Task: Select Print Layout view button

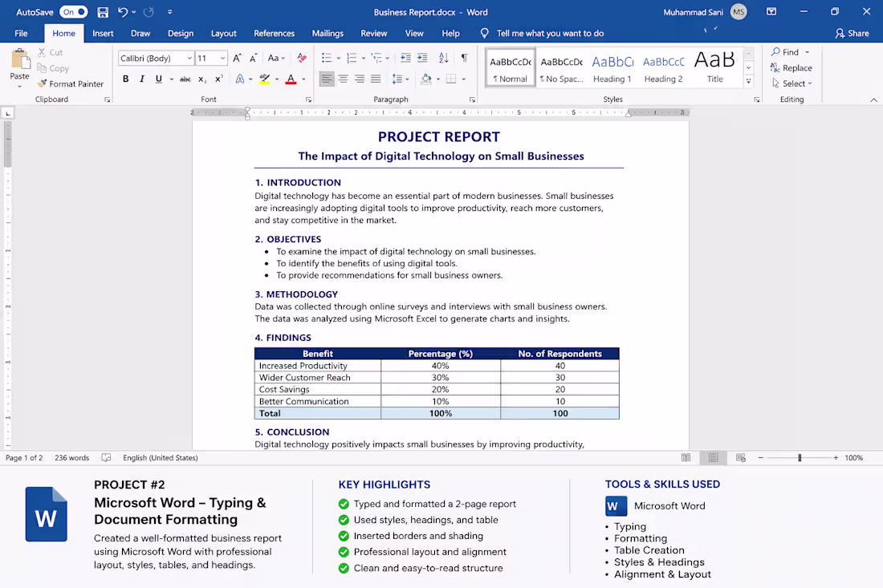Action: click(714, 457)
